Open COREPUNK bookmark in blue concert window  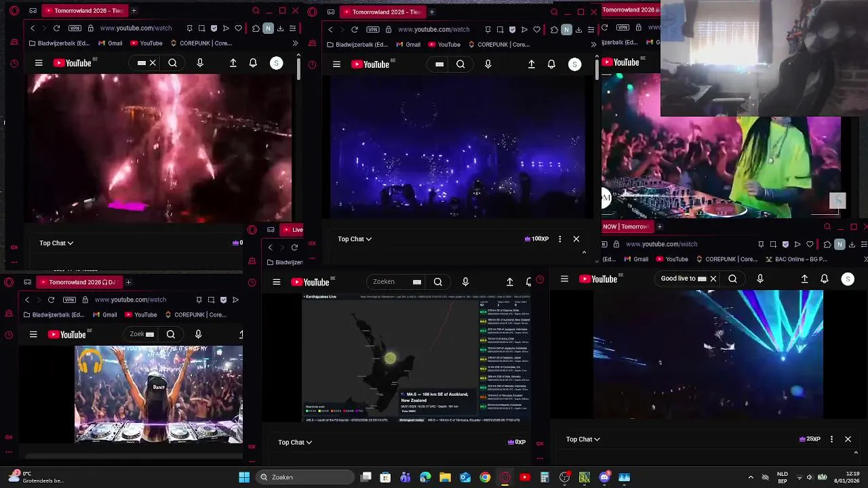(x=498, y=45)
